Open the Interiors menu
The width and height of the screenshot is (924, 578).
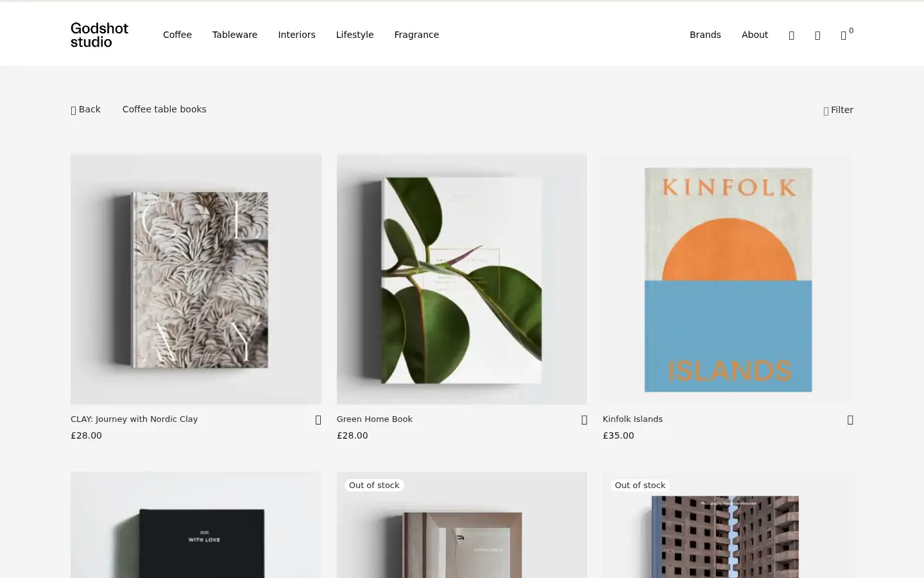(296, 35)
